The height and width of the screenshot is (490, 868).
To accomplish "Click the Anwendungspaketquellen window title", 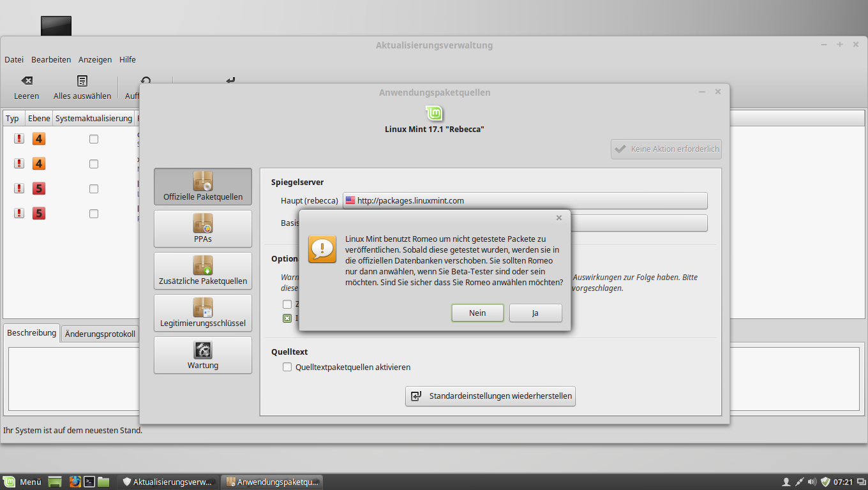I will coord(435,93).
